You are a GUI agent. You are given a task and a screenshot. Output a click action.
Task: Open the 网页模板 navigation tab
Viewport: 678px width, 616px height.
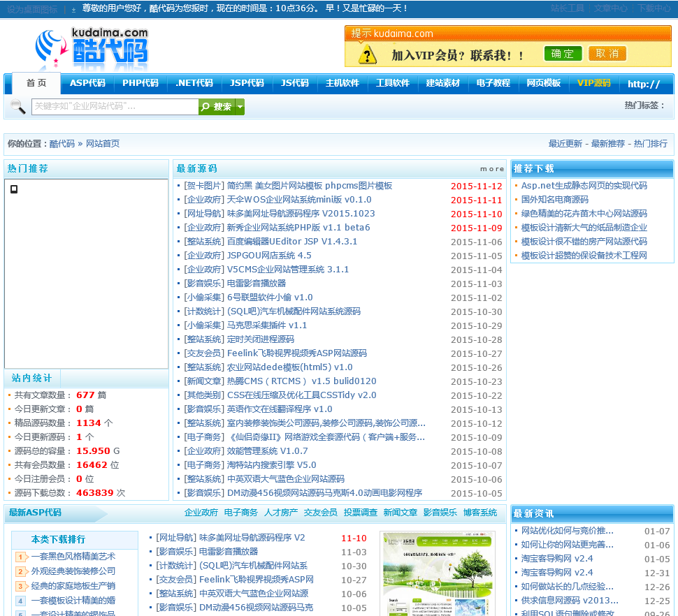[544, 83]
